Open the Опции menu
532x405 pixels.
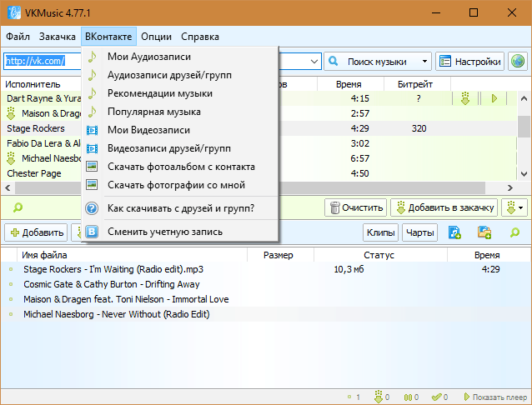coord(156,37)
